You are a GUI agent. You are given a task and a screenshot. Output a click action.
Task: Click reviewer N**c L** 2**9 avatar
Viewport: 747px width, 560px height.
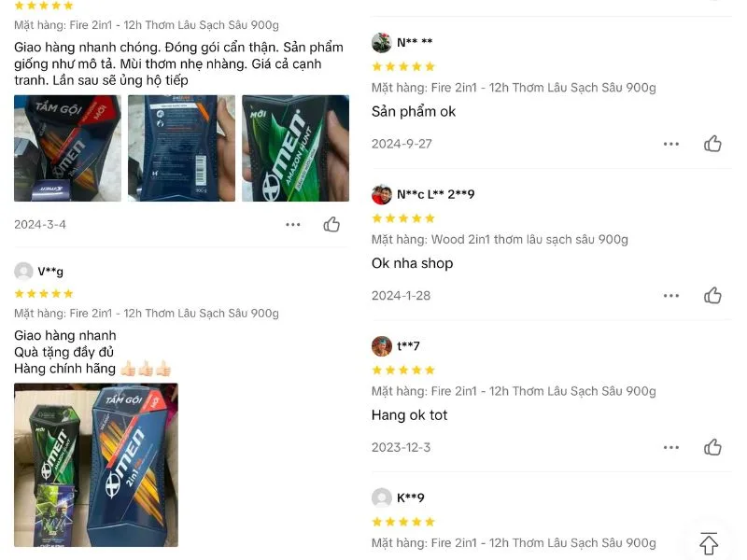tap(381, 194)
